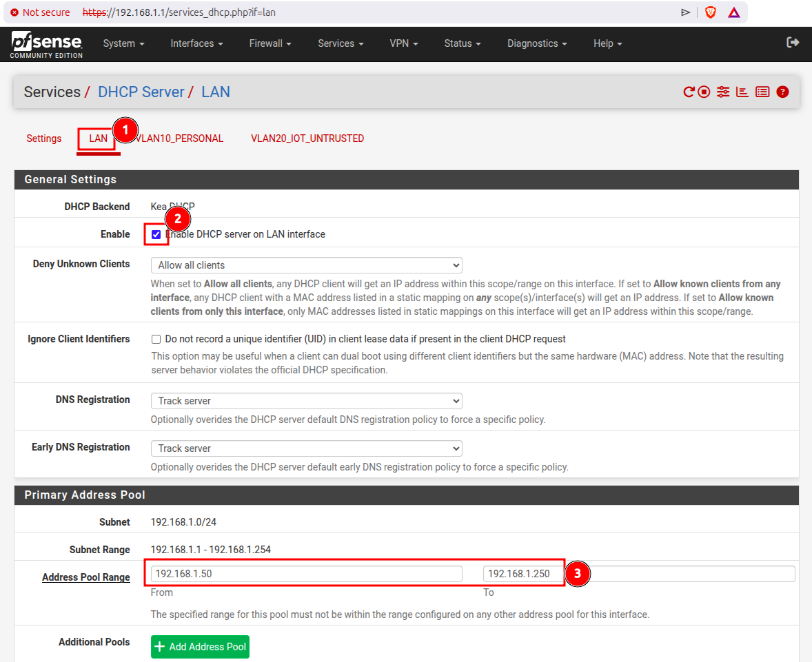Click the Deny Unknown Clients label

(81, 264)
